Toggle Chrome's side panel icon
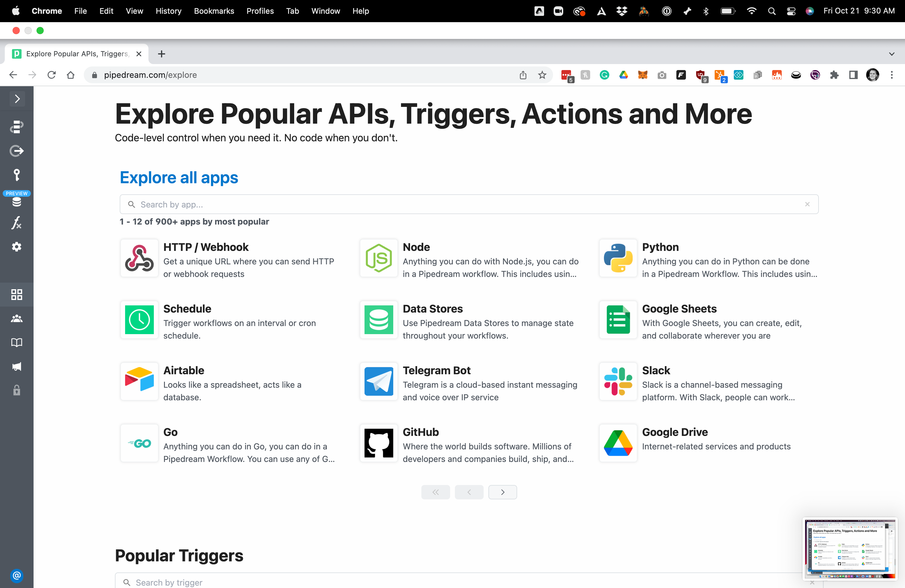The image size is (905, 588). 853,75
